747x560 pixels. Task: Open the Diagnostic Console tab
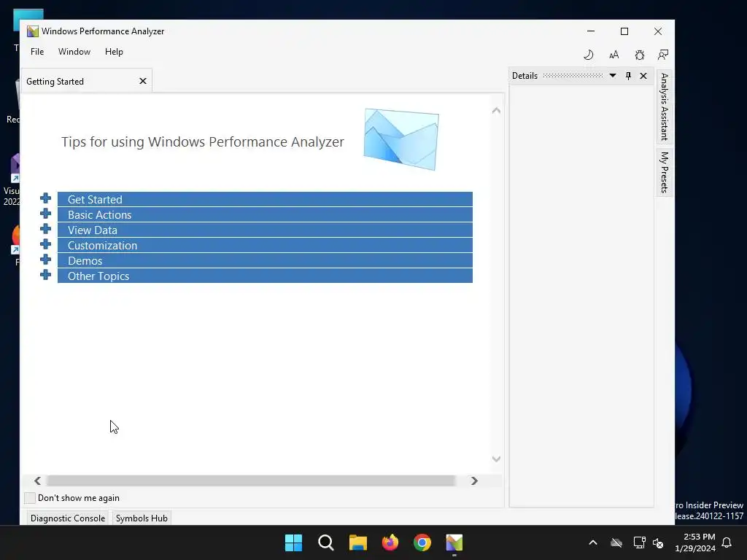(x=68, y=518)
